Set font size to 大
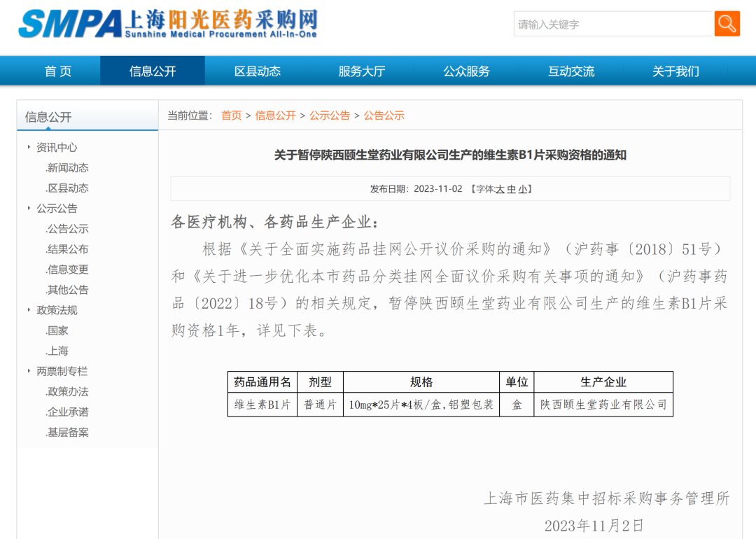This screenshot has width=756, height=539. 500,189
